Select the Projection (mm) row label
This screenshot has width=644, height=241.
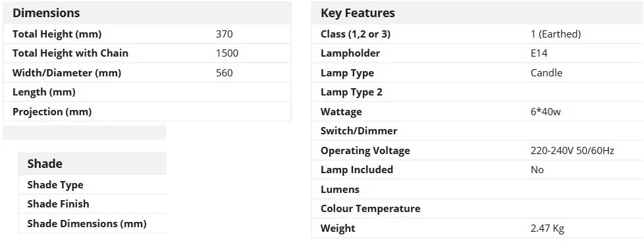pos(52,112)
